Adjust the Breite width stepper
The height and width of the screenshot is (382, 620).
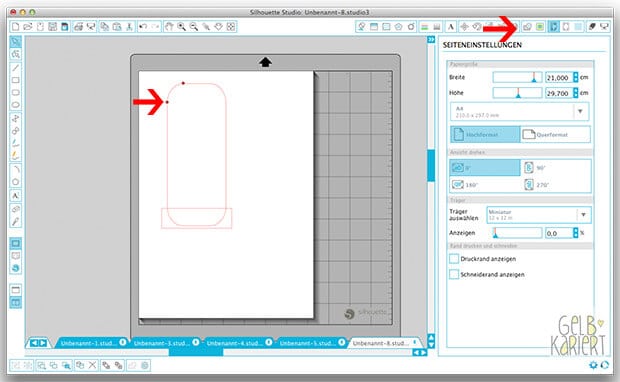point(576,77)
